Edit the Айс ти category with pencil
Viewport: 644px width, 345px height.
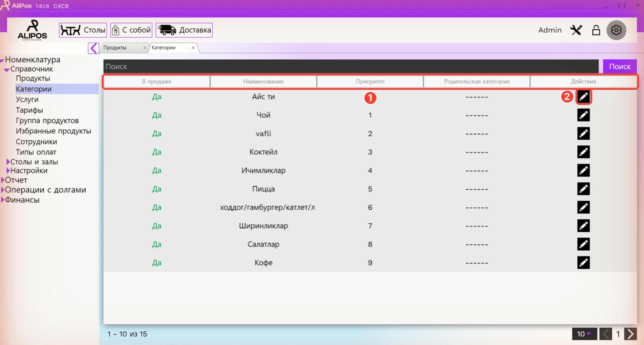583,97
